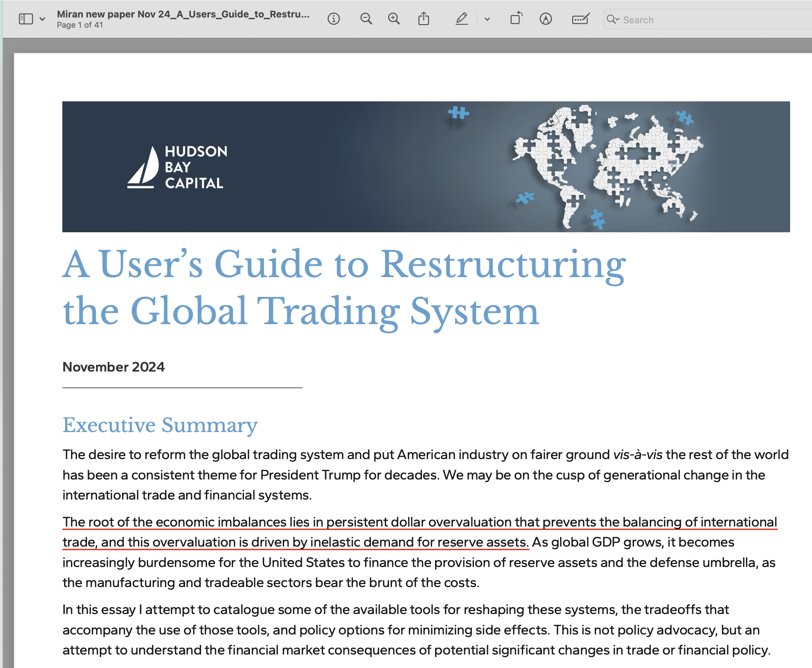The height and width of the screenshot is (668, 812).
Task: Click the Hudson Bay Capital logo
Action: pos(177,167)
